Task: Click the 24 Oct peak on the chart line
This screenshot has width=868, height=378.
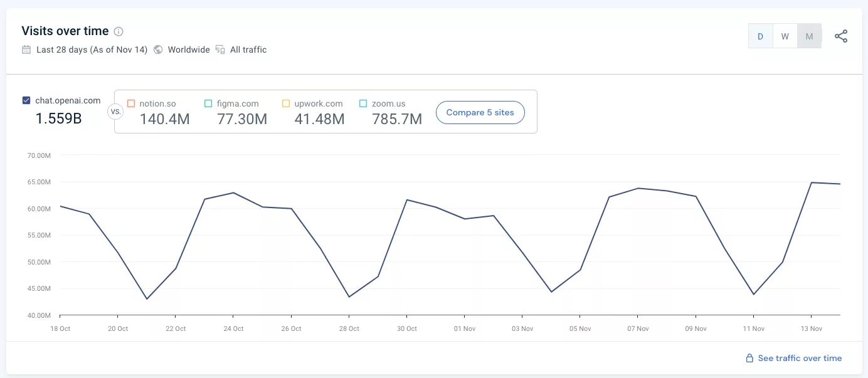Action: 233,193
